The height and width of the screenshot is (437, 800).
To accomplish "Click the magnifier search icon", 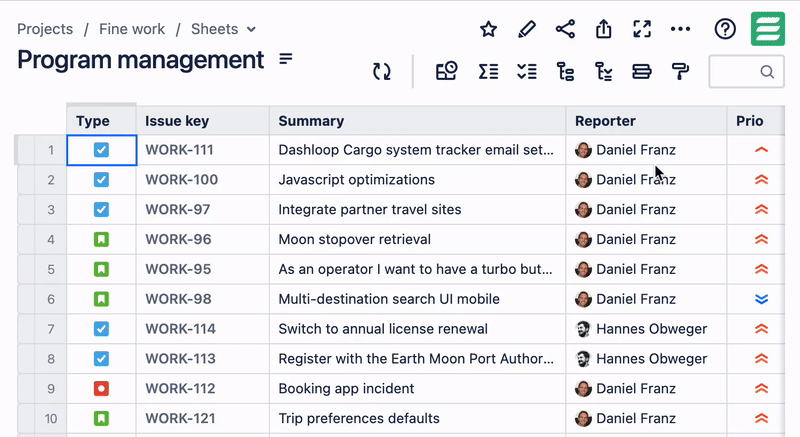I will pos(767,71).
